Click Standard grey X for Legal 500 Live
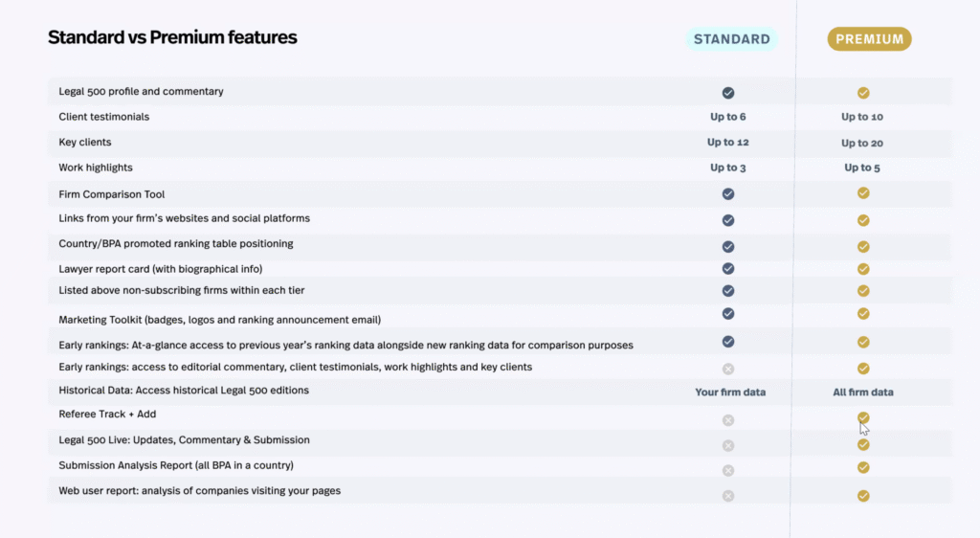Viewport: 980px width, 538px height. click(x=728, y=445)
